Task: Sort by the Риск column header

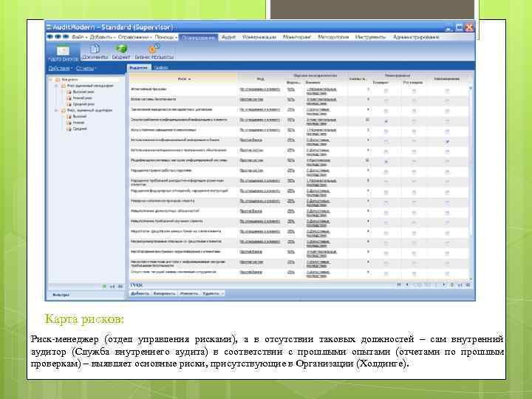Action: [x=183, y=79]
